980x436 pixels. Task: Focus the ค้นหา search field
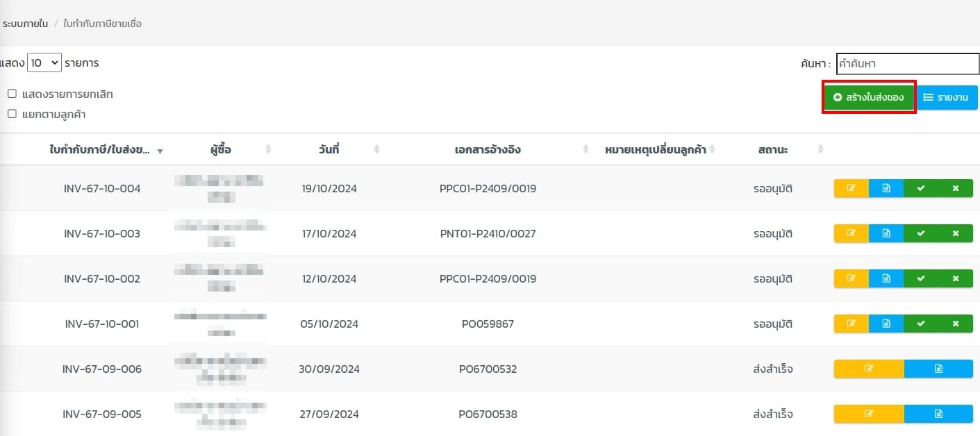click(x=907, y=64)
